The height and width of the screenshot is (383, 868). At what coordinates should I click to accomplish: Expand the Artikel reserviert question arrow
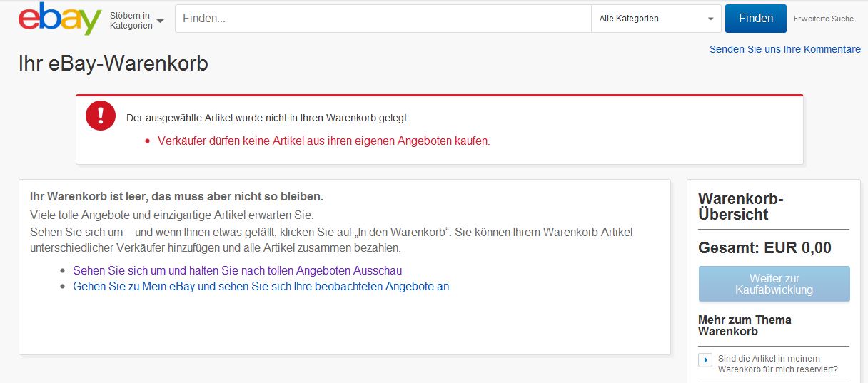click(x=705, y=360)
